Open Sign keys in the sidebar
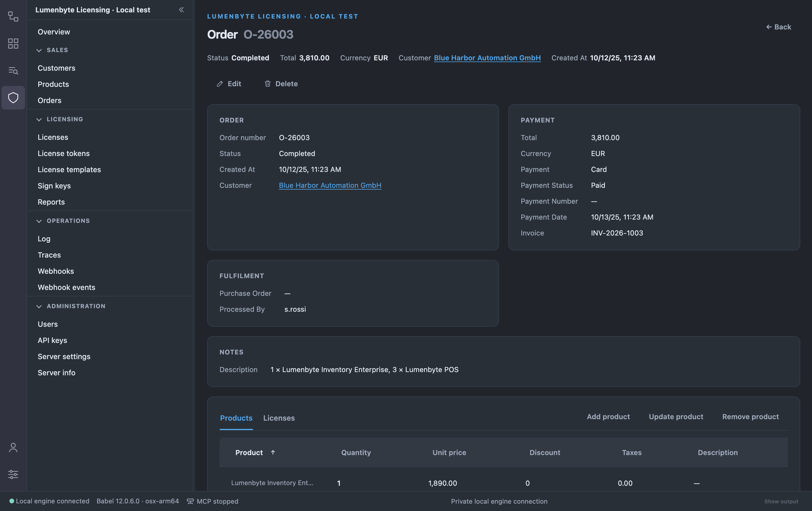The height and width of the screenshot is (511, 812). click(x=54, y=186)
